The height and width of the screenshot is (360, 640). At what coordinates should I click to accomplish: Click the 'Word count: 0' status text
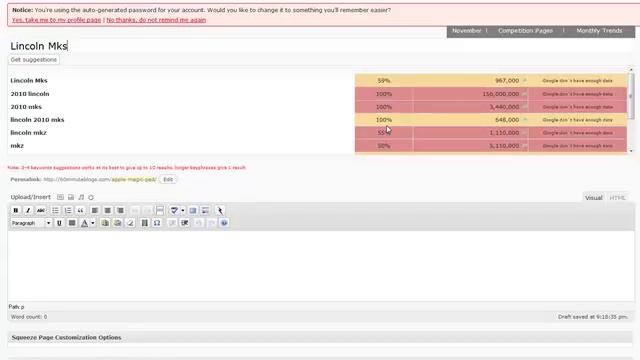[29, 317]
